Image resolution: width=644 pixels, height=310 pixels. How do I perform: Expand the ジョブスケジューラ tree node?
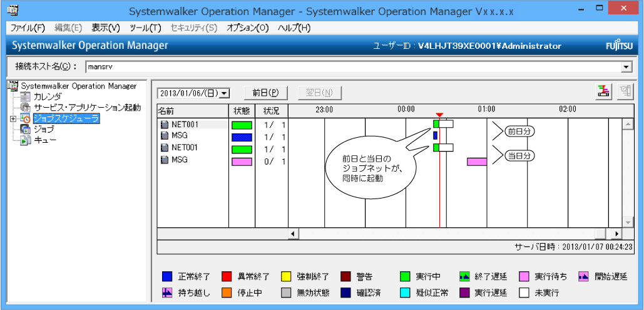tap(13, 119)
